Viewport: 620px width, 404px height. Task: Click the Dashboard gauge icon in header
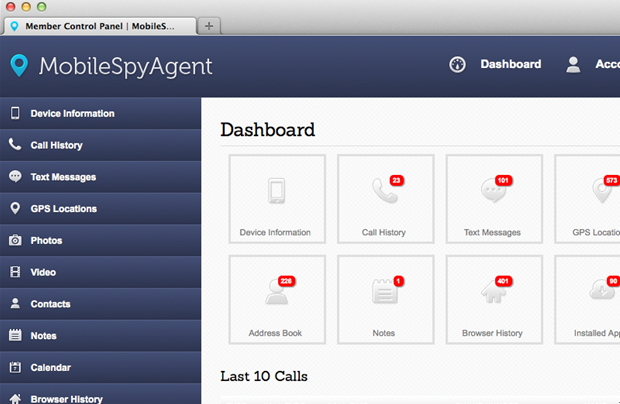click(x=457, y=64)
